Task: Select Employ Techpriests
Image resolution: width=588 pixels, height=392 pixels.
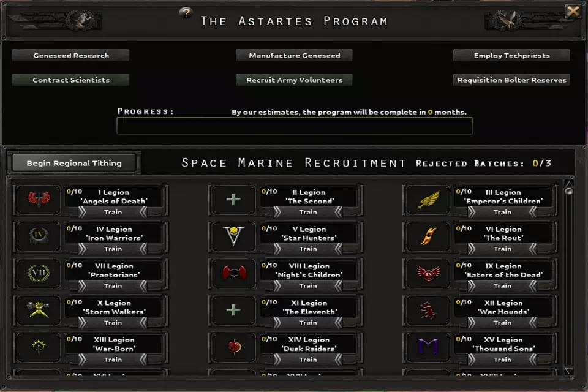Action: click(x=511, y=55)
